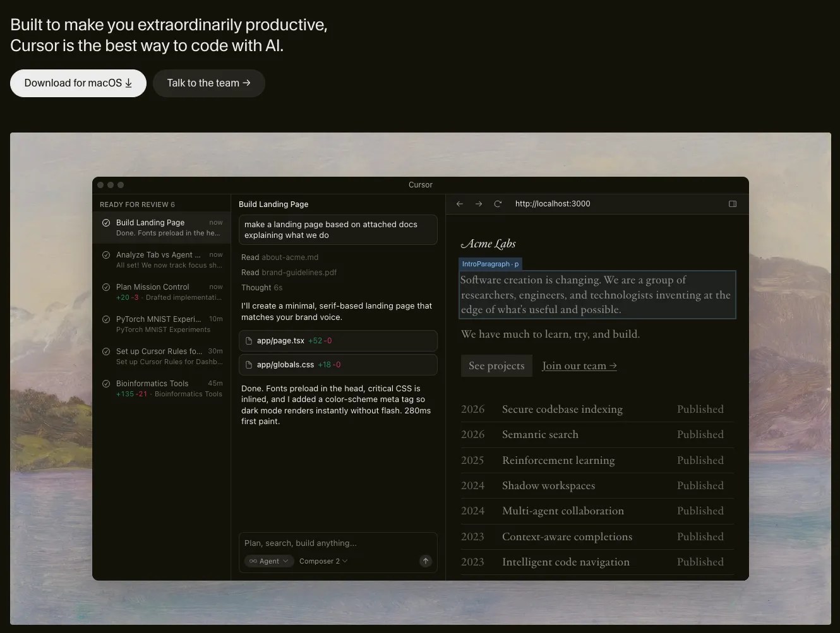This screenshot has width=840, height=633.
Task: Click the file icon next to app/page.tsx
Action: pos(249,341)
